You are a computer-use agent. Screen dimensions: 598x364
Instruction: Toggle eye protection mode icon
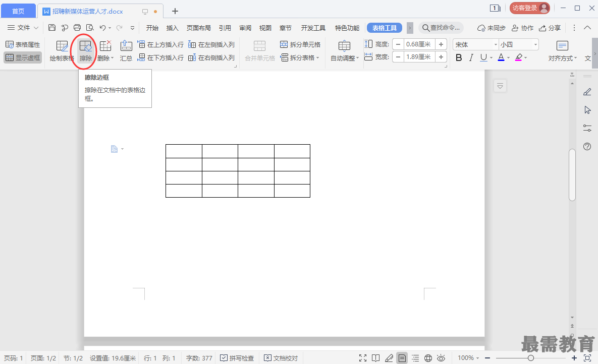[441, 358]
